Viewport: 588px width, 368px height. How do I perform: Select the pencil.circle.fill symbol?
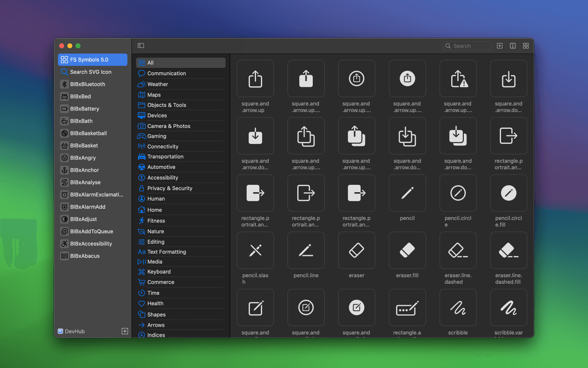pyautogui.click(x=508, y=193)
